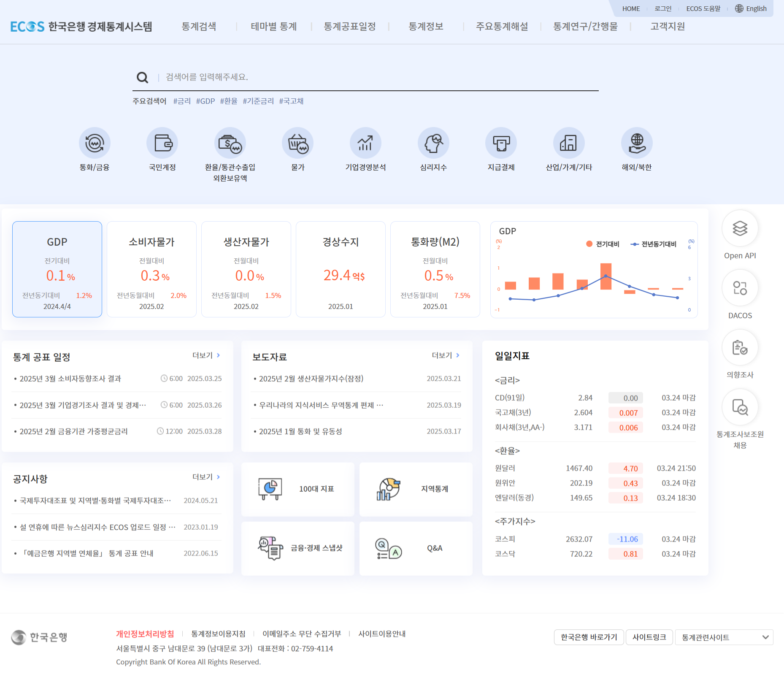Viewport: 784px width, 688px height.
Task: Expand 더보기 in the 보도자료 section
Action: (446, 355)
